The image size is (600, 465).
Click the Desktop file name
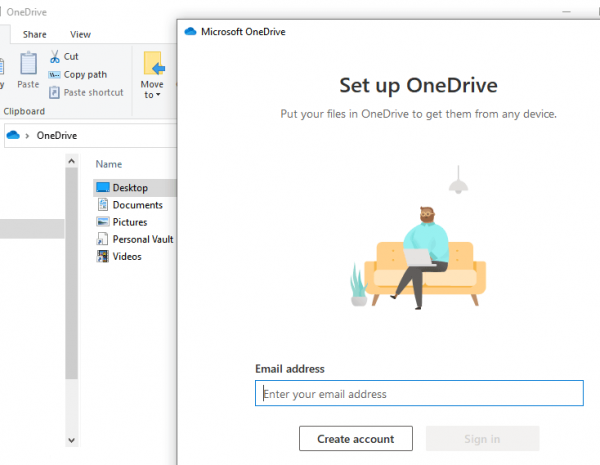(130, 188)
